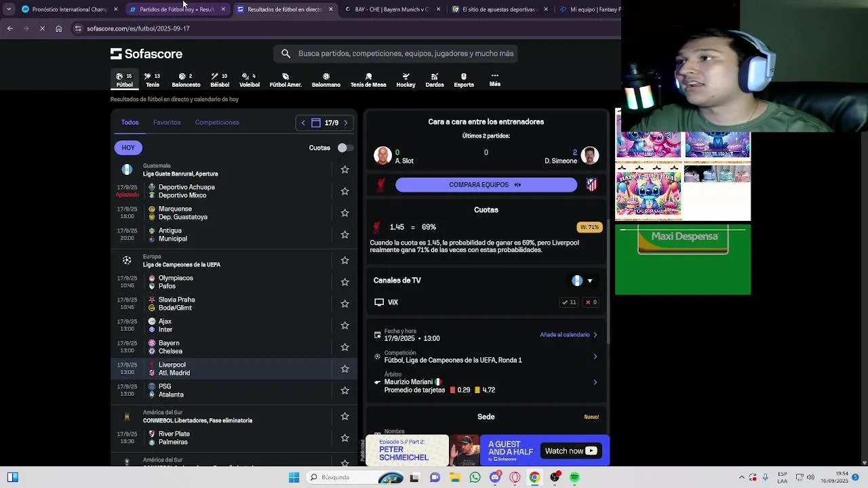This screenshot has height=488, width=868.
Task: Downvote the ViX TV channel
Action: (591, 302)
